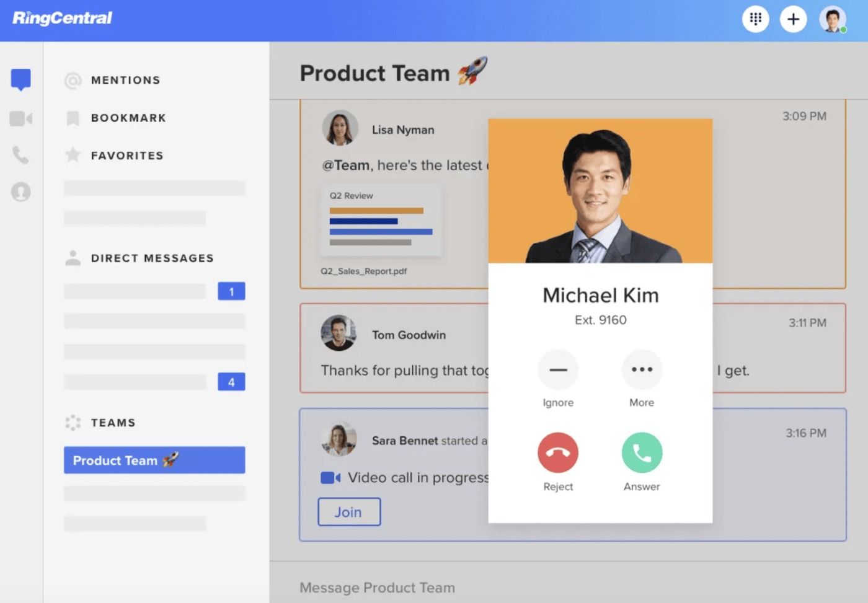The image size is (868, 603).
Task: Click the Lisa Nyman sender name
Action: (x=403, y=130)
